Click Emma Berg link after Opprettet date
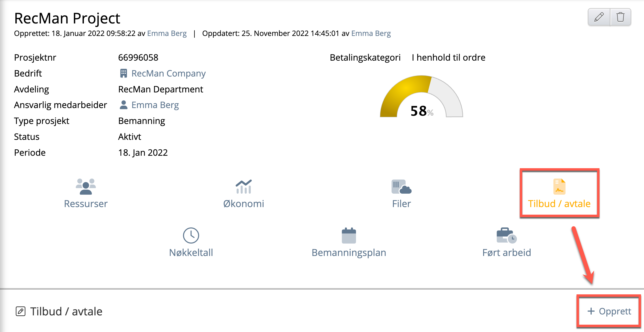The image size is (644, 332). coord(167,33)
